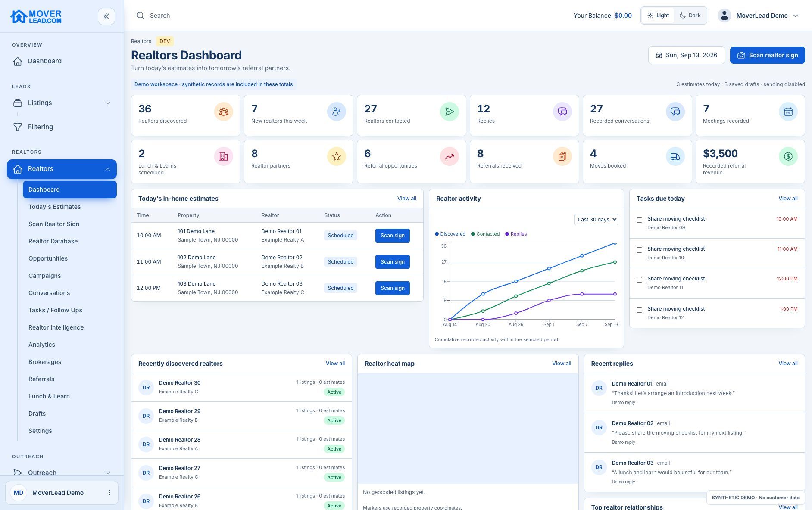The height and width of the screenshot is (510, 812).
Task: Click View all for Today's in-home estimates
Action: pos(406,199)
